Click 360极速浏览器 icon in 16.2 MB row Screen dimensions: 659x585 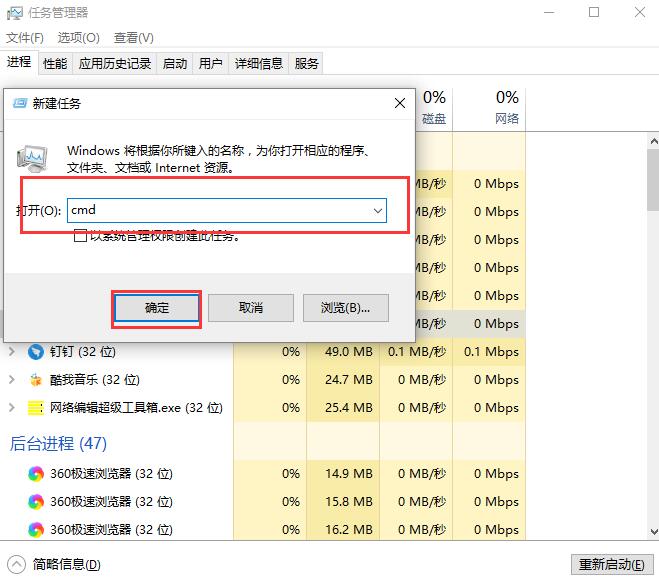(x=36, y=530)
